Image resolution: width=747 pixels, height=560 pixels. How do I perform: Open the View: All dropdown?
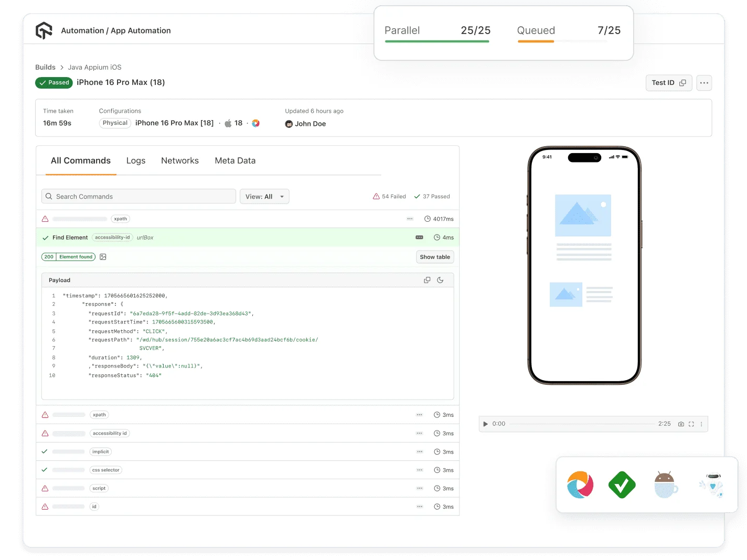(x=264, y=196)
